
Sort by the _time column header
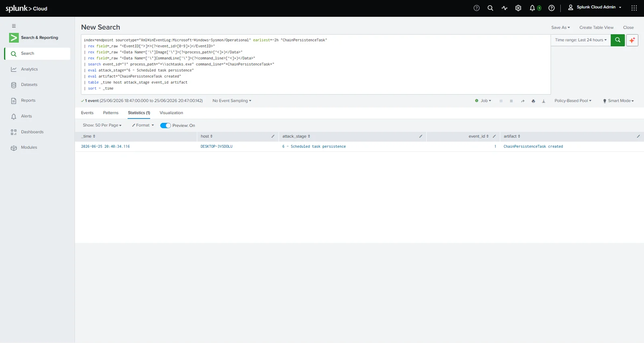point(88,136)
